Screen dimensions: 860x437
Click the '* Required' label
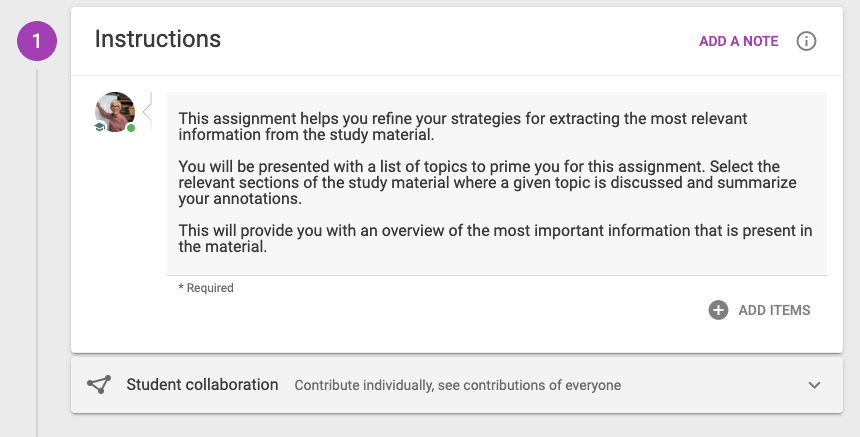click(206, 288)
